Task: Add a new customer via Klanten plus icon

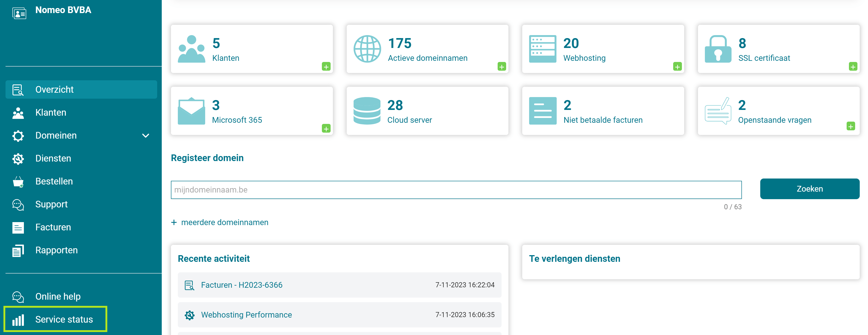Action: click(326, 67)
